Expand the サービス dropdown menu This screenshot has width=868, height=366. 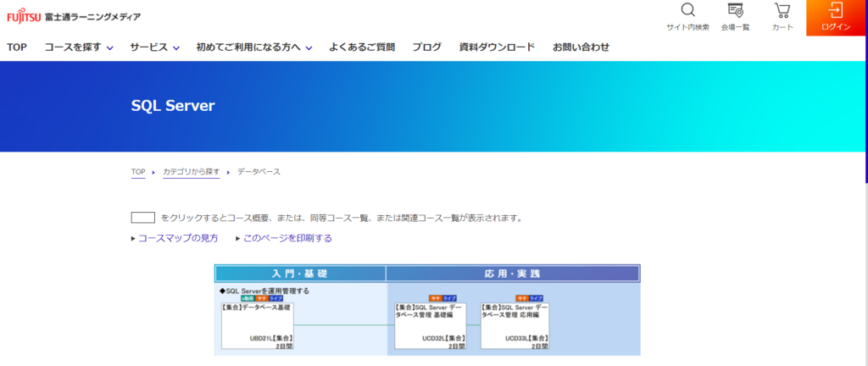155,47
